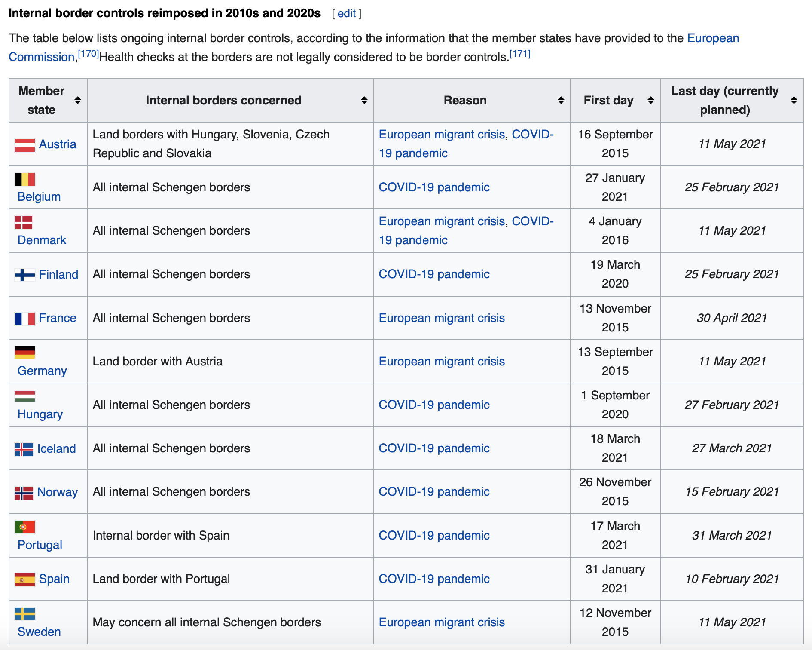Open the Finland country link
The height and width of the screenshot is (650, 812).
click(59, 275)
